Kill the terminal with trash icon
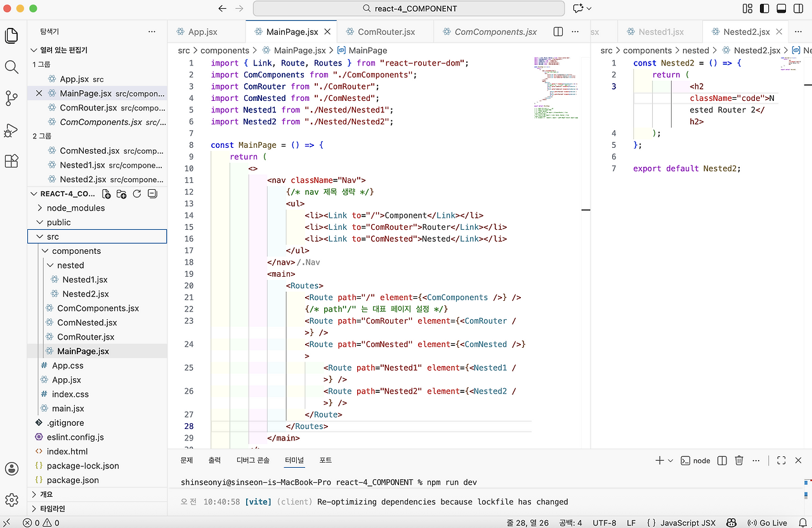 tap(739, 461)
